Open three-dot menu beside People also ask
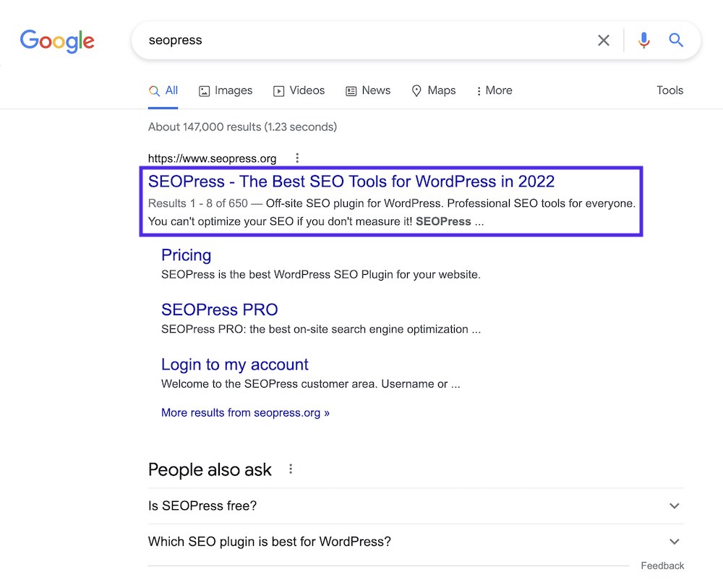This screenshot has width=723, height=588. point(291,469)
